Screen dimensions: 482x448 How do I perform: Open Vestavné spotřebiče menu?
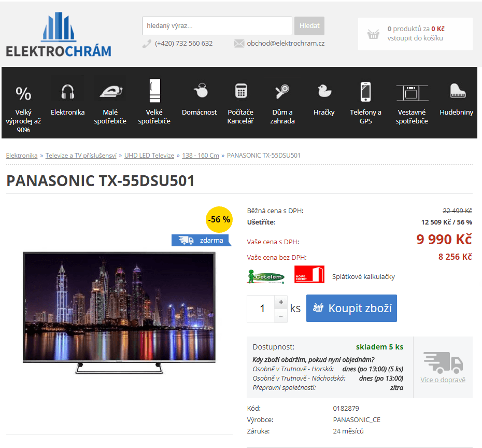pos(412,117)
